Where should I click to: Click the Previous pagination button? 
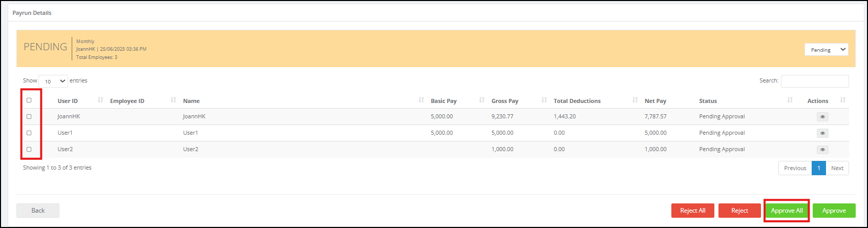795,168
